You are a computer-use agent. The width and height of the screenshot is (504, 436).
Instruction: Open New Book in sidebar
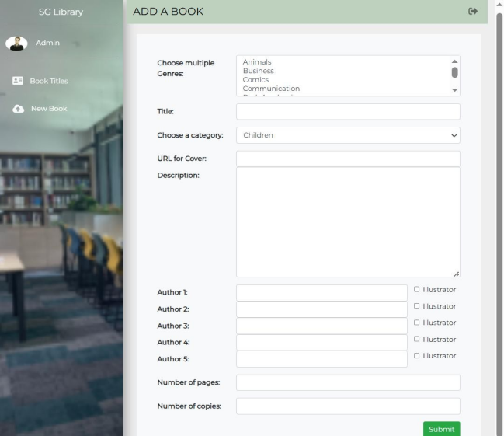(49, 109)
